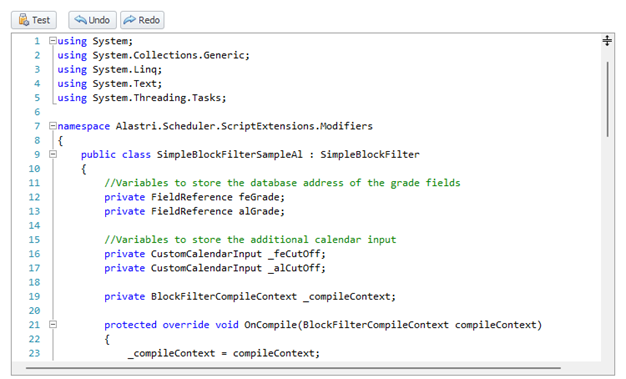Click the System.Linq using statement

click(x=110, y=69)
